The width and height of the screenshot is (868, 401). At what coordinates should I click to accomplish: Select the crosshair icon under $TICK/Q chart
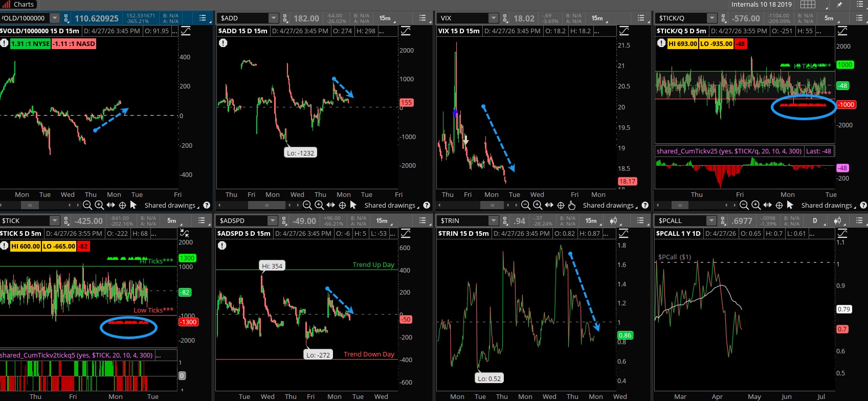[779, 205]
